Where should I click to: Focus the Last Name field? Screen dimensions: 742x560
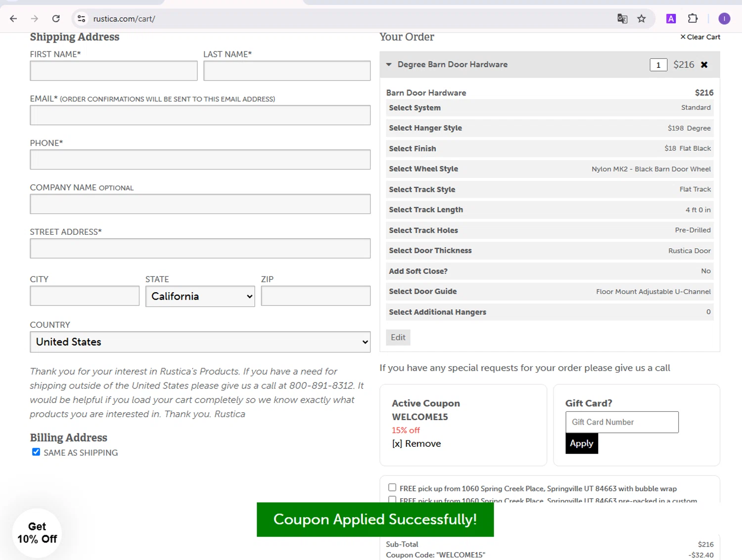pos(287,71)
